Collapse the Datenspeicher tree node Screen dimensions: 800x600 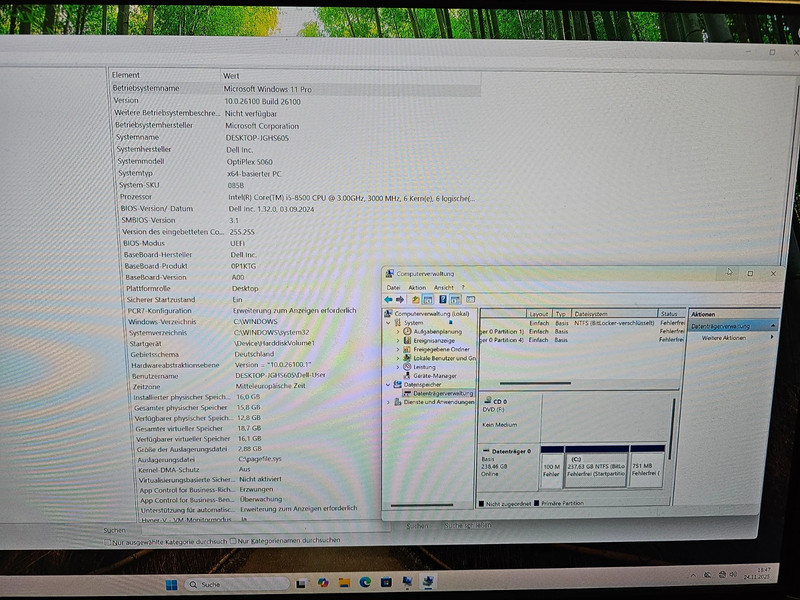click(x=389, y=385)
